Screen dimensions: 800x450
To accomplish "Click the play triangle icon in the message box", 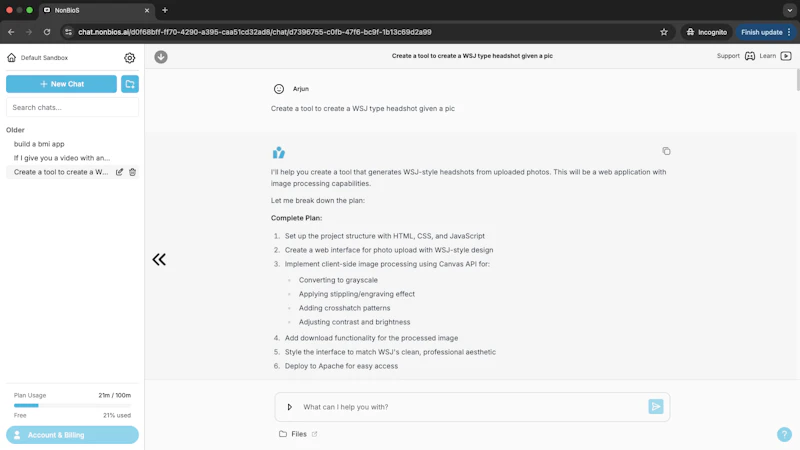I will (289, 407).
